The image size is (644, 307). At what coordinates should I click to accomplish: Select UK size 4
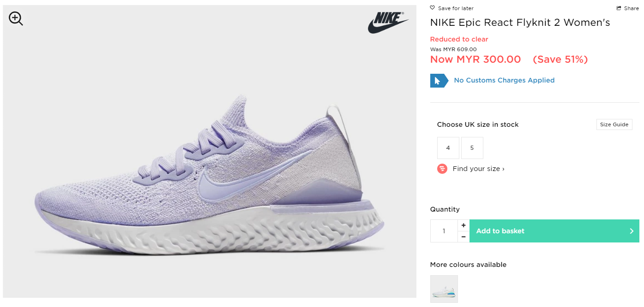448,148
